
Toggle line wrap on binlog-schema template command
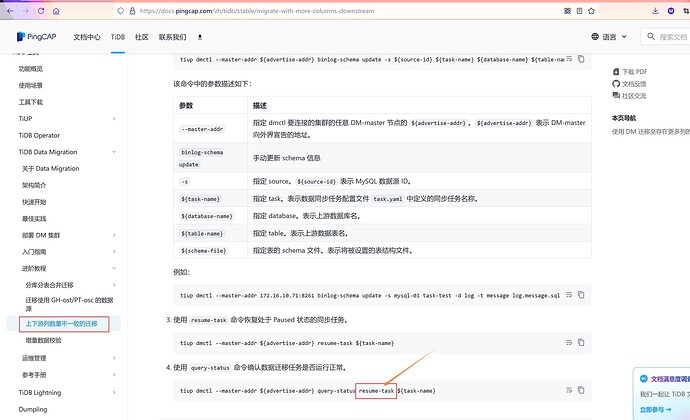point(569,59)
